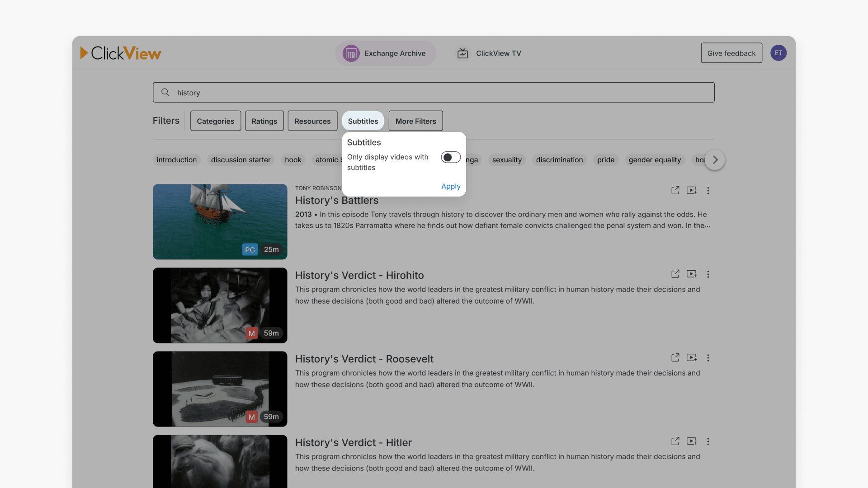868x488 pixels.
Task: Click the Give feedback button
Action: 731,53
